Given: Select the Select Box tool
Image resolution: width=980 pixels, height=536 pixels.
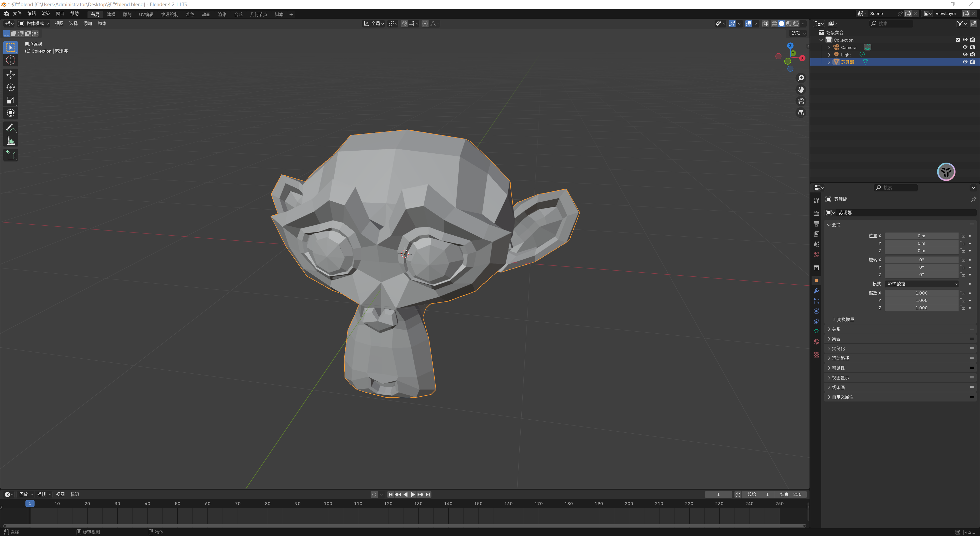Looking at the screenshot, I should coord(11,47).
